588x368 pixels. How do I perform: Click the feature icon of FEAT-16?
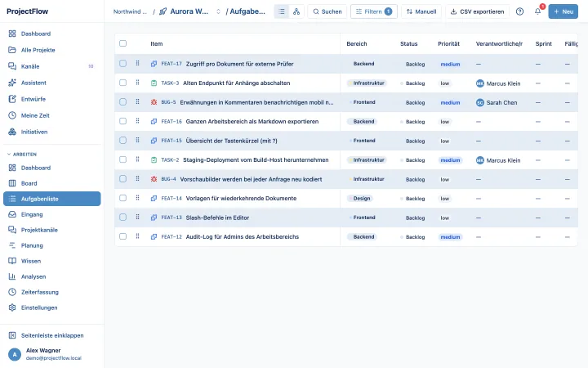tap(154, 121)
